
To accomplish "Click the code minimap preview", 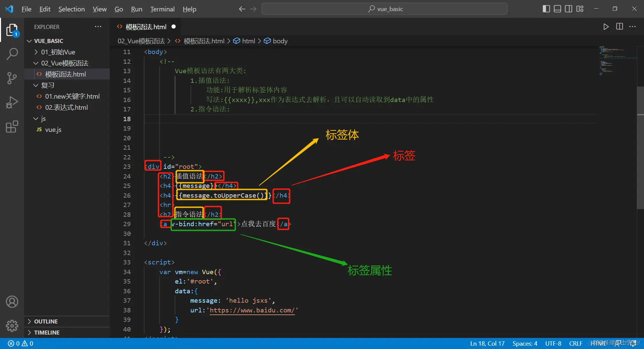I will coord(617,60).
